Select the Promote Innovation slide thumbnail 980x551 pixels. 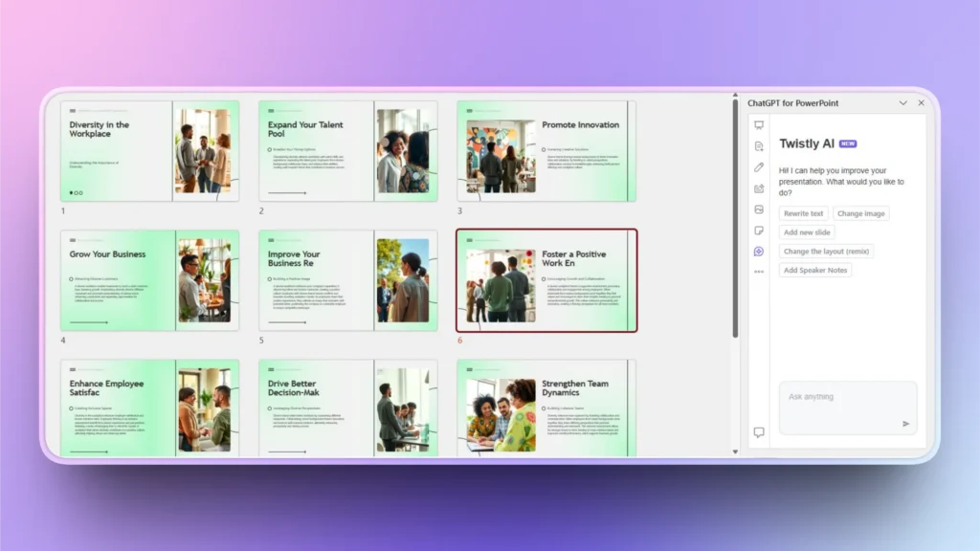(546, 149)
